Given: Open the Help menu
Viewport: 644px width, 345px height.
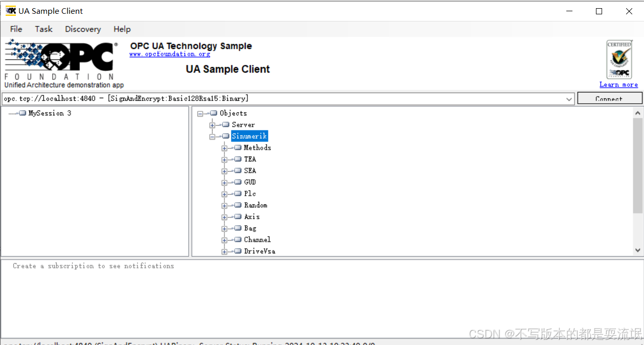Looking at the screenshot, I should [x=122, y=29].
